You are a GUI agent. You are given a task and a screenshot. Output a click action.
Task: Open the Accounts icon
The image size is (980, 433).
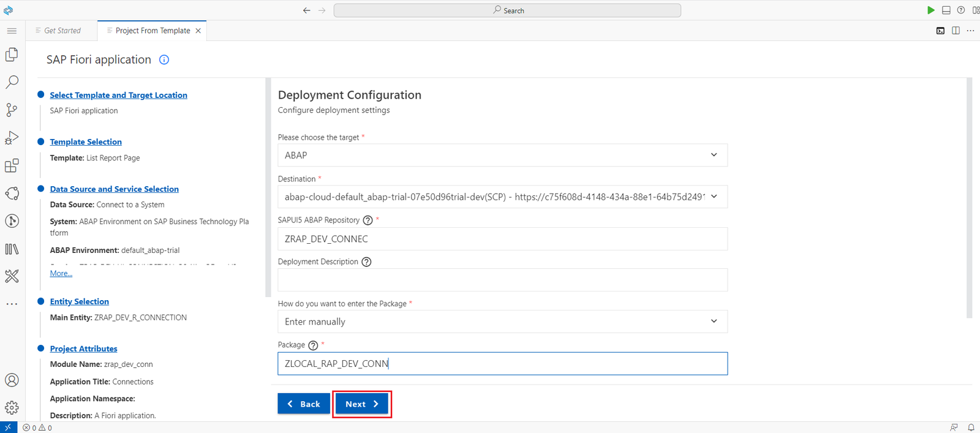(12, 380)
